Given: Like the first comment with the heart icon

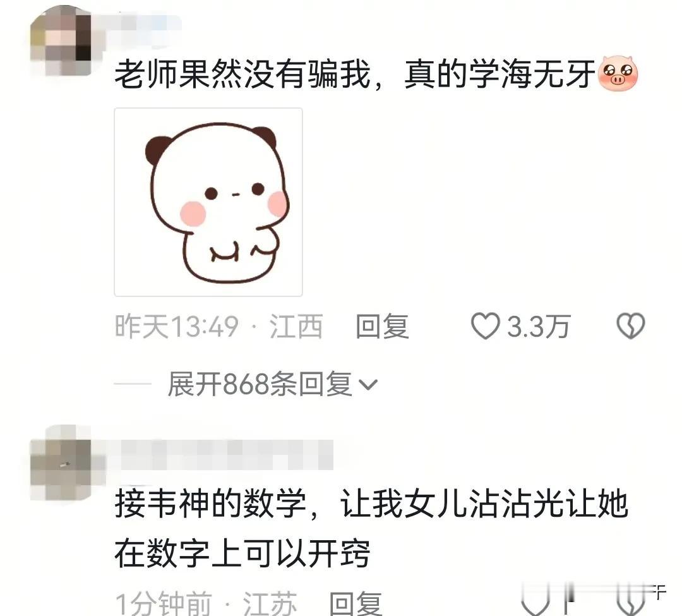Looking at the screenshot, I should (x=486, y=326).
